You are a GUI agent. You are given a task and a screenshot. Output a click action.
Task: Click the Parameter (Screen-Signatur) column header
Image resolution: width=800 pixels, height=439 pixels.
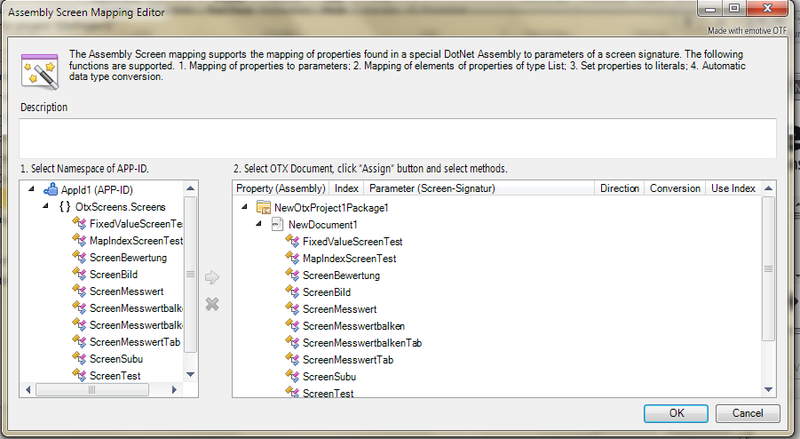(x=433, y=188)
